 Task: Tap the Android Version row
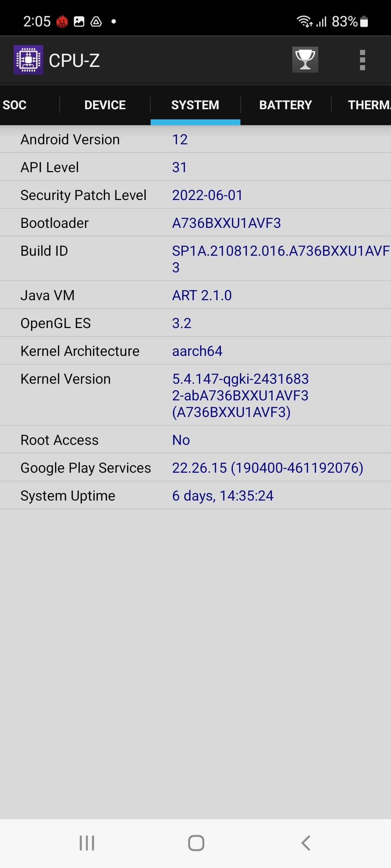pyautogui.click(x=195, y=139)
